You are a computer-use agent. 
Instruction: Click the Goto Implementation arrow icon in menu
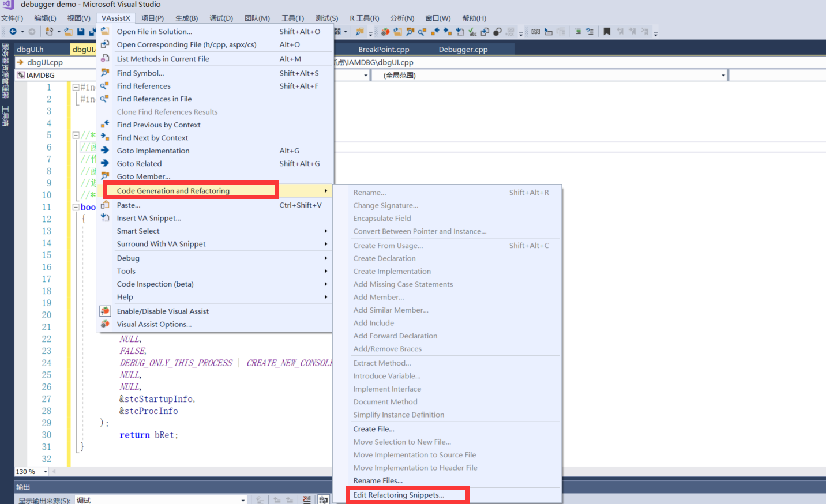pos(105,150)
